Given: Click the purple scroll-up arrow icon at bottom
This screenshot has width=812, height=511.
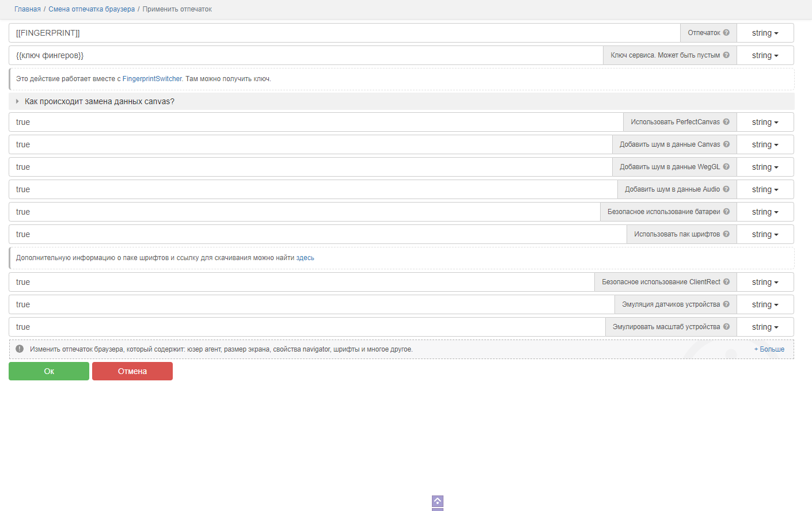Looking at the screenshot, I should [438, 501].
